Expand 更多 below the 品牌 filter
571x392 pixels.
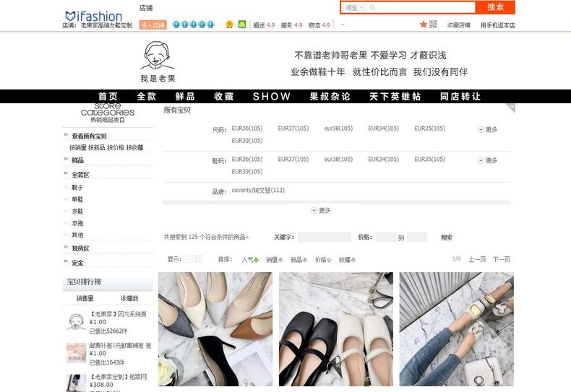point(320,211)
